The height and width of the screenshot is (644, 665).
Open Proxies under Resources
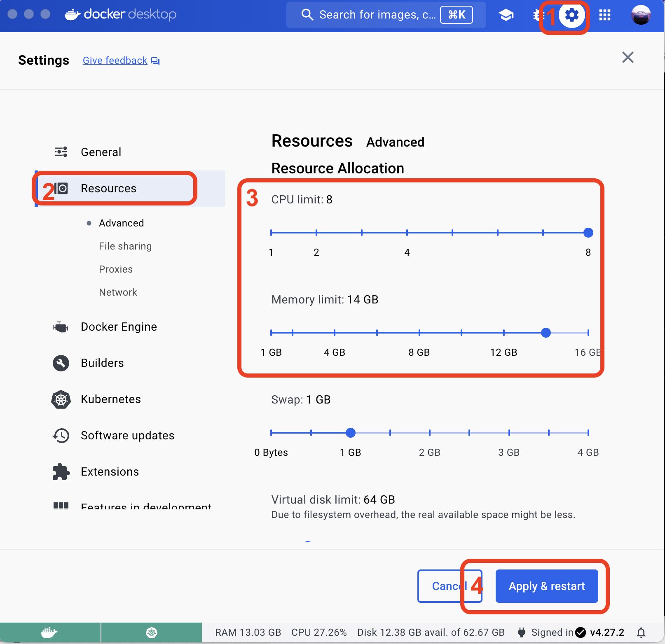pos(116,269)
